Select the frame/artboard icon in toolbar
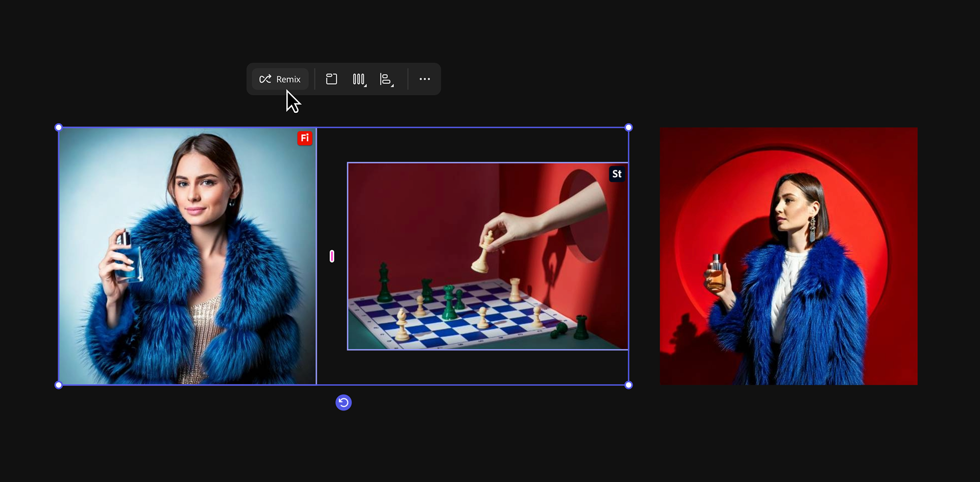This screenshot has width=980, height=482. click(332, 79)
